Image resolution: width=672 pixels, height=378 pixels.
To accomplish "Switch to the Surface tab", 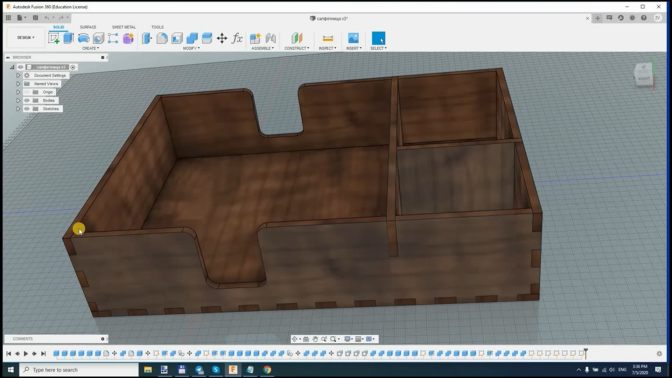I will click(88, 27).
